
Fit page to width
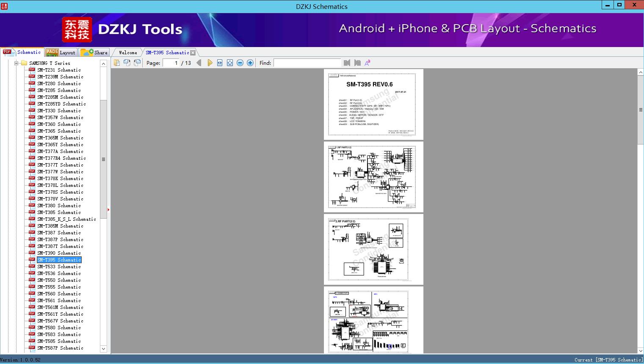click(x=220, y=63)
